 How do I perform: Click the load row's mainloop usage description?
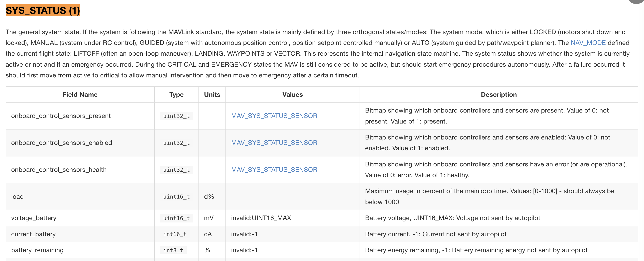click(x=489, y=197)
